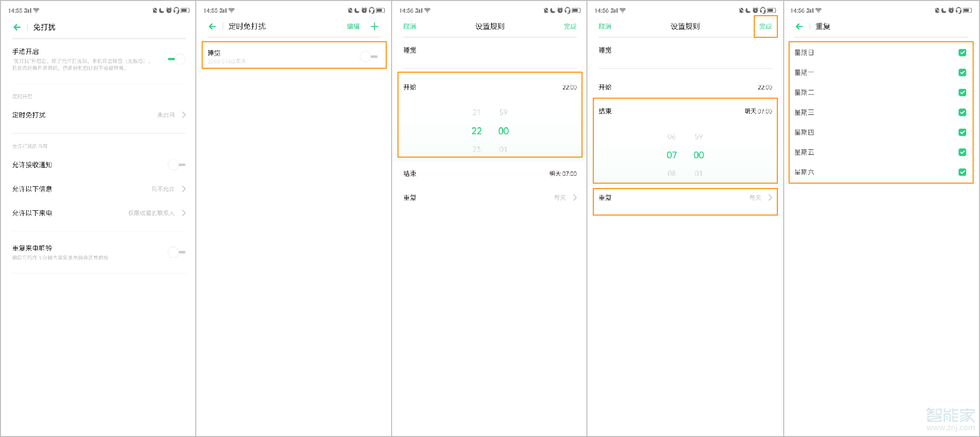Select minute 59 in 开始 time picker
This screenshot has height=437, width=980.
(x=503, y=112)
